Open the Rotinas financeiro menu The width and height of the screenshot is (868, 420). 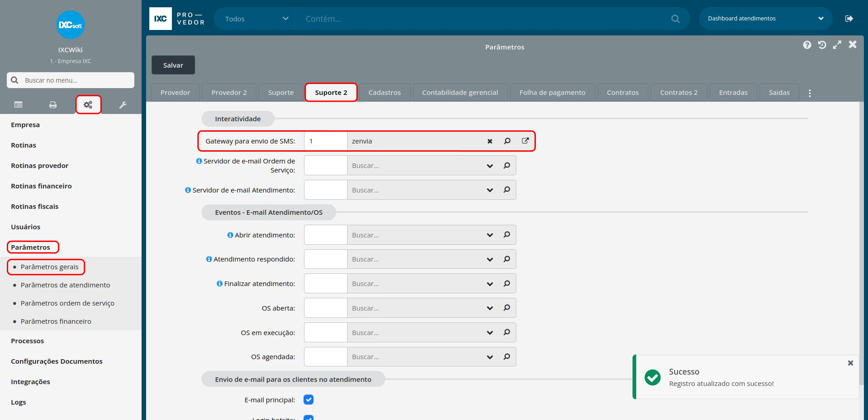coord(41,186)
